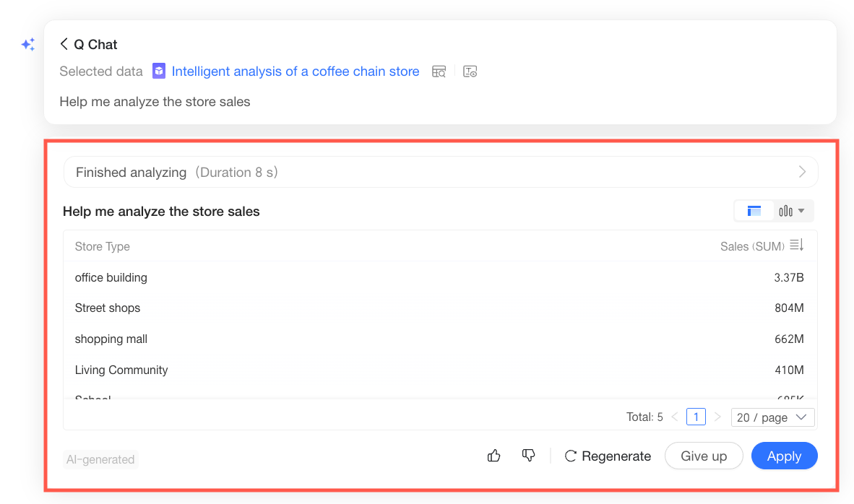854x504 pixels.
Task: Give a thumbs up to the answer
Action: (494, 456)
